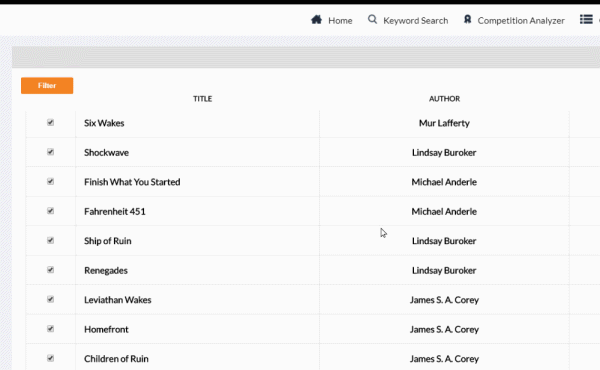Viewport: 600px width, 370px height.
Task: Toggle the Fahrenheit 451 checkbox
Action: [x=51, y=211]
